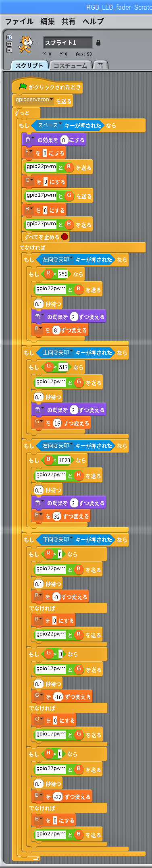Viewport: 152px width, 868px height.
Task: Select the rotate-freely rotation style button
Action: [x=10, y=37]
